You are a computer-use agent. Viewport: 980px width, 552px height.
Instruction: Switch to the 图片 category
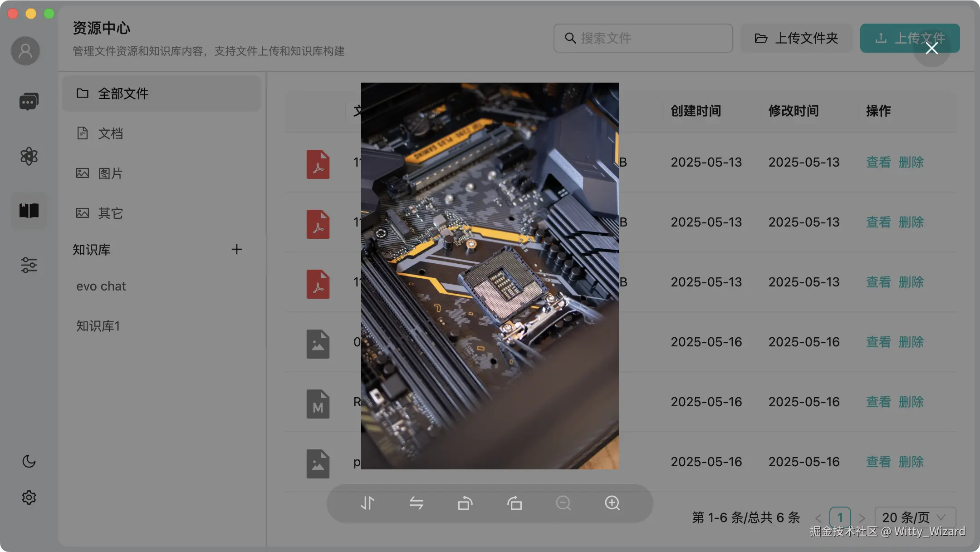[109, 173]
